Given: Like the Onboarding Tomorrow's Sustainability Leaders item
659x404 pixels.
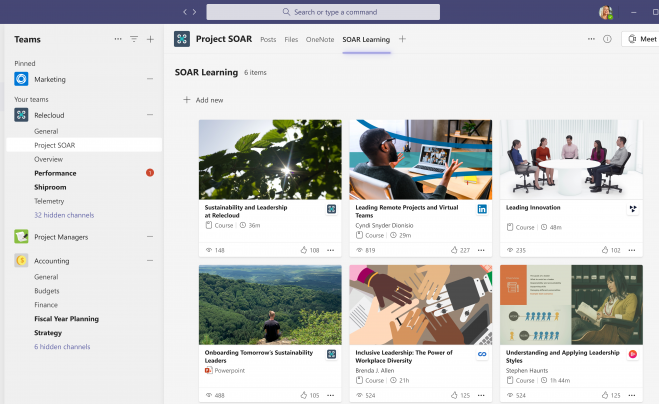Looking at the screenshot, I should pyautogui.click(x=304, y=395).
